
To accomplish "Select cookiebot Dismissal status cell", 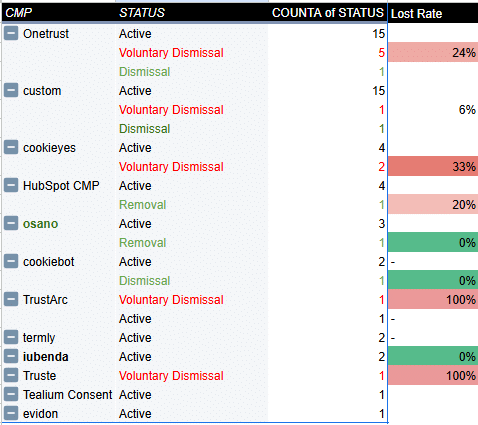I will point(192,281).
